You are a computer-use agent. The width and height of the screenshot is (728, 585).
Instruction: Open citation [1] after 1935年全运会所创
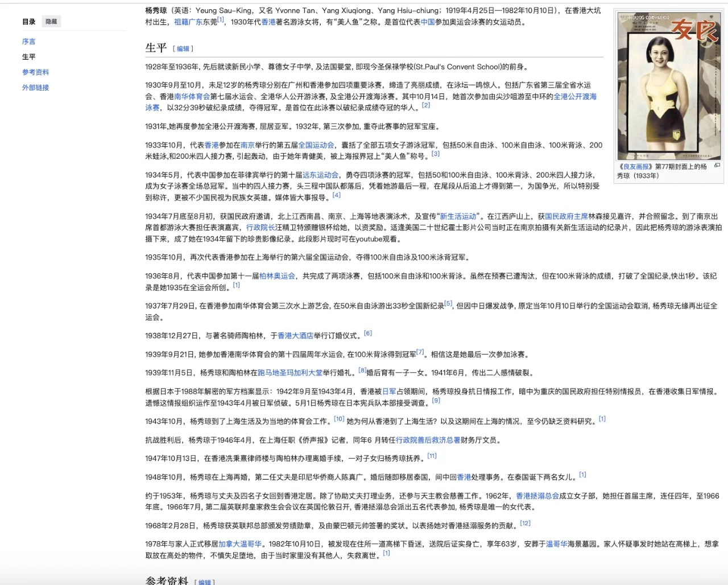click(236, 285)
